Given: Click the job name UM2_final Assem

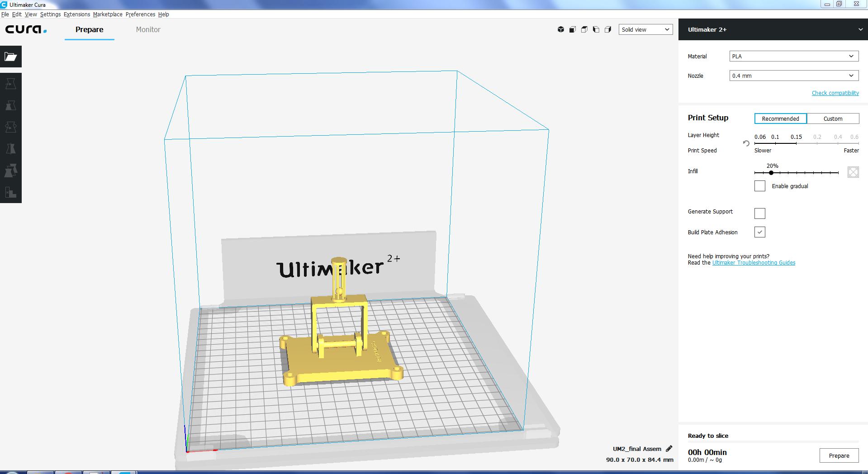Looking at the screenshot, I should (637, 449).
